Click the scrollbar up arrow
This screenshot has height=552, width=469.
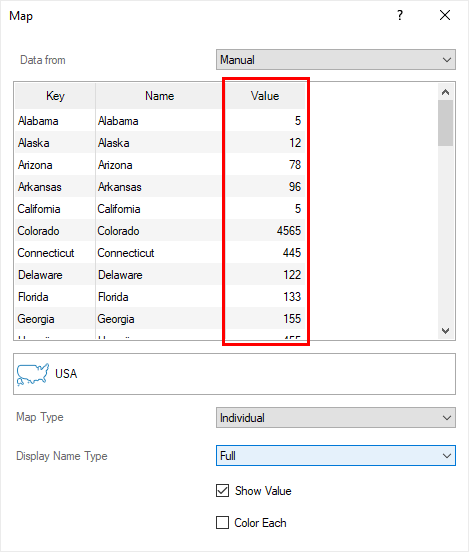pyautogui.click(x=445, y=92)
